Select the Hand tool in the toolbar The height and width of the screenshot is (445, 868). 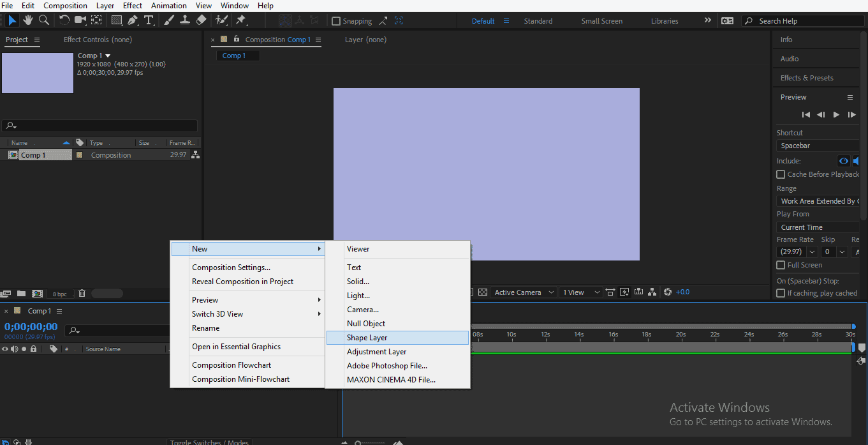pyautogui.click(x=27, y=20)
